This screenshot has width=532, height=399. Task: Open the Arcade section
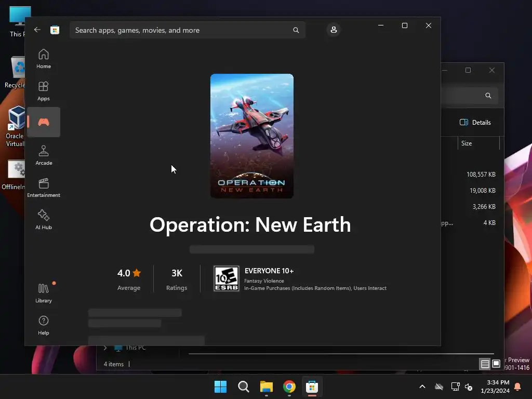pos(44,155)
